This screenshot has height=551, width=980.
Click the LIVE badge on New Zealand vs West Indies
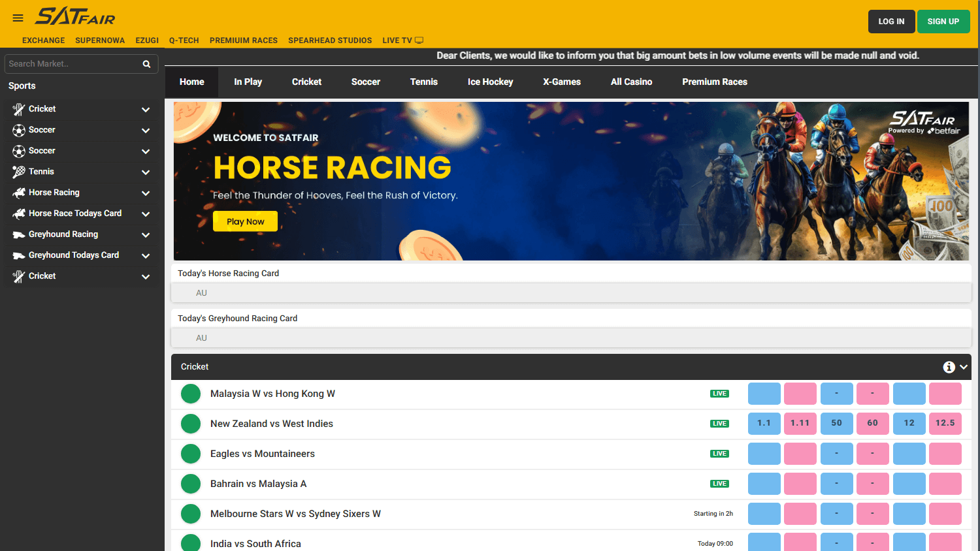click(x=719, y=423)
